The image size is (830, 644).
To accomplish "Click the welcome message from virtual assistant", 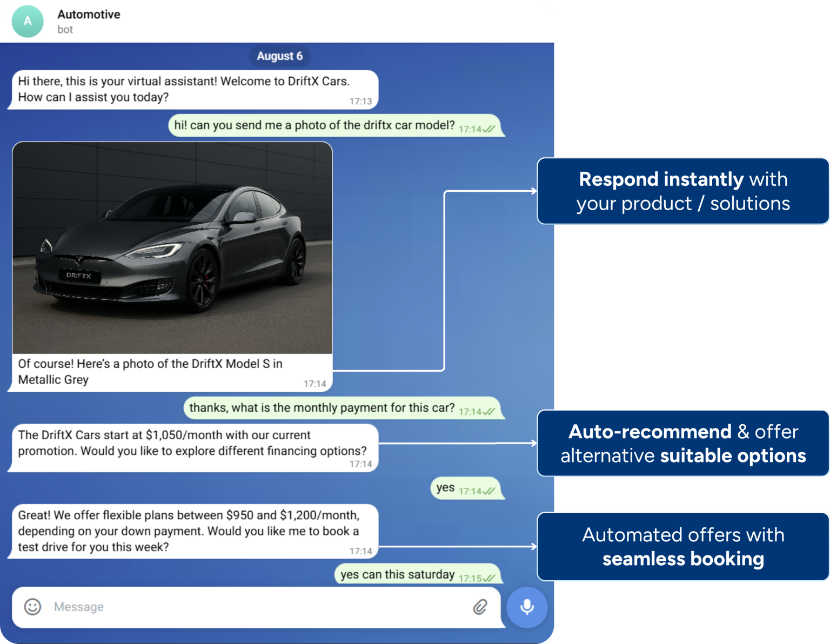I will [184, 89].
